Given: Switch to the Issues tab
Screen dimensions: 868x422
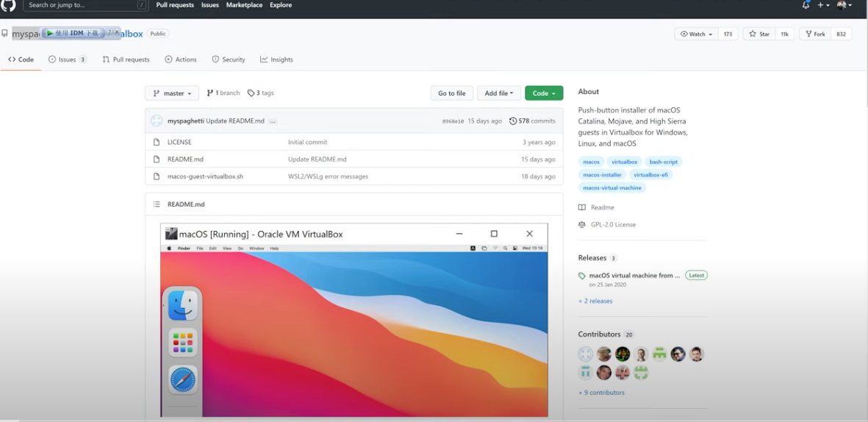Looking at the screenshot, I should [67, 60].
